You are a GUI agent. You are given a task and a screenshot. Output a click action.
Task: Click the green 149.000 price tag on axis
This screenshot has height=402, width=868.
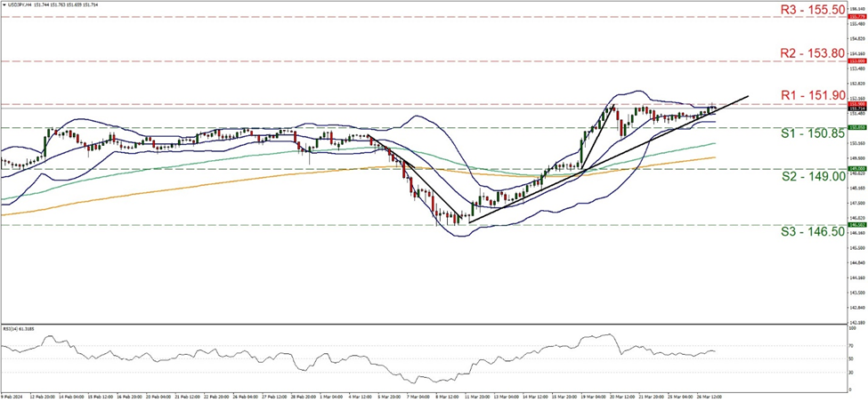tap(855, 169)
